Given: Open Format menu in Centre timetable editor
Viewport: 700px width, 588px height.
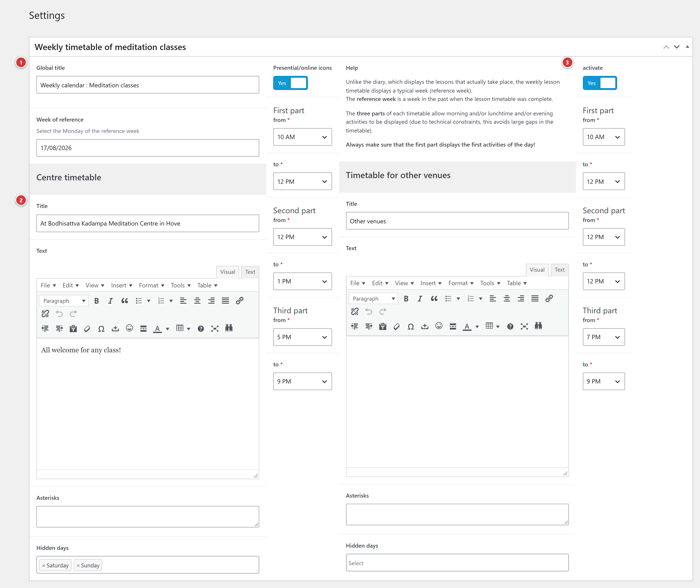Looking at the screenshot, I should [x=151, y=285].
